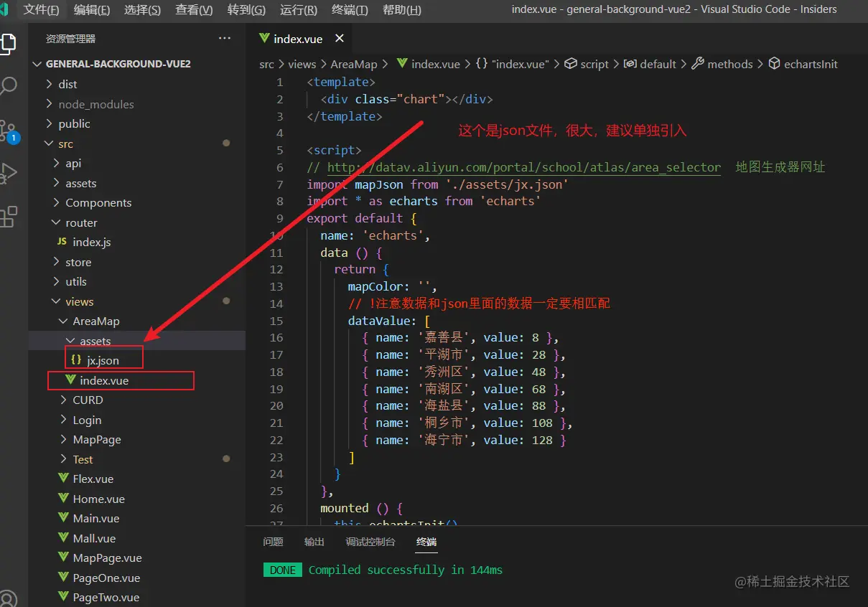
Task: Click the Vue icon of Flex.vue
Action: 63,479
